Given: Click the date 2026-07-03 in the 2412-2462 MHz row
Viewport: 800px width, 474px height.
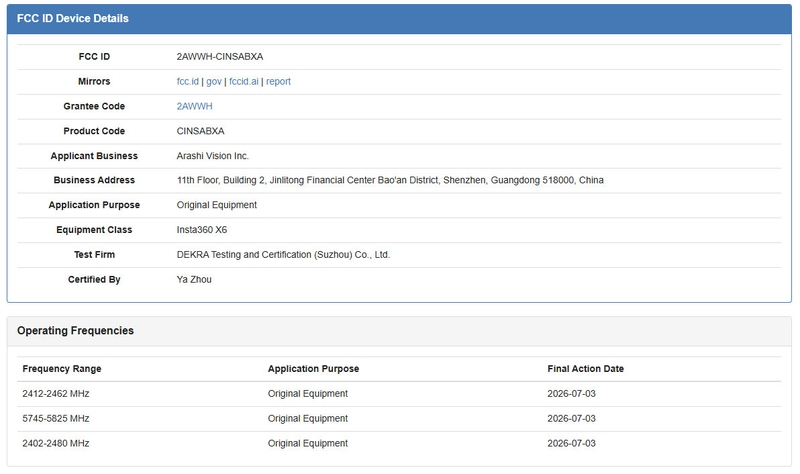Looking at the screenshot, I should (x=571, y=394).
